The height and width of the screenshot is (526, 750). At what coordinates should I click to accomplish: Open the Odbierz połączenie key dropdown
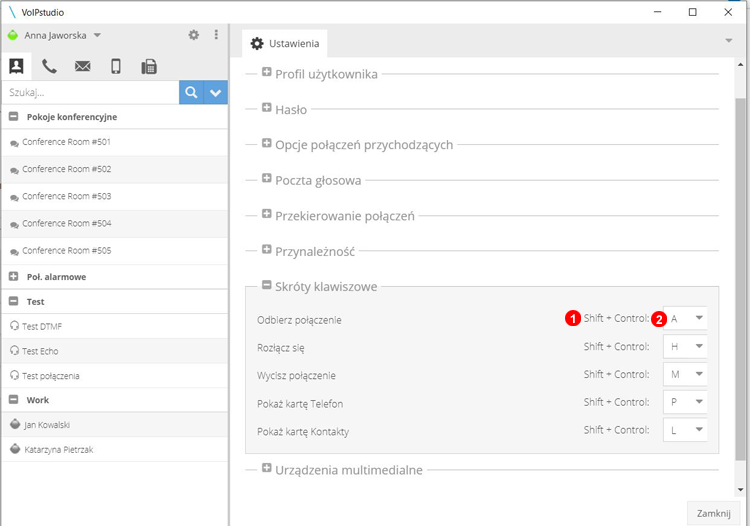pyautogui.click(x=686, y=319)
